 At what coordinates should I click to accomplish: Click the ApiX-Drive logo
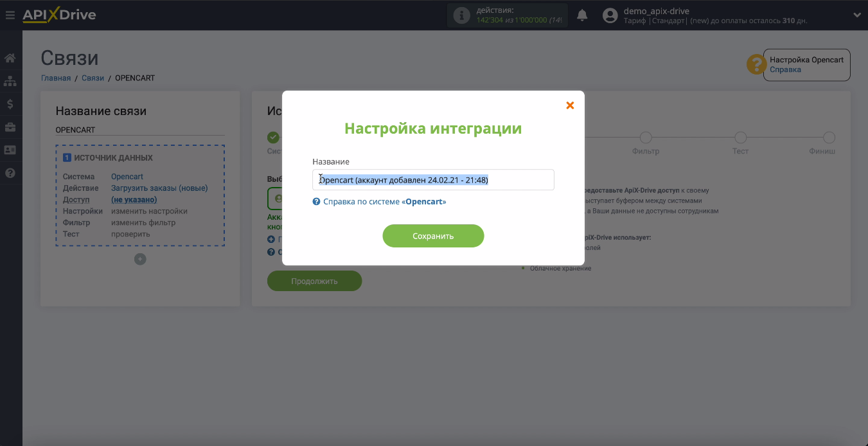(59, 15)
